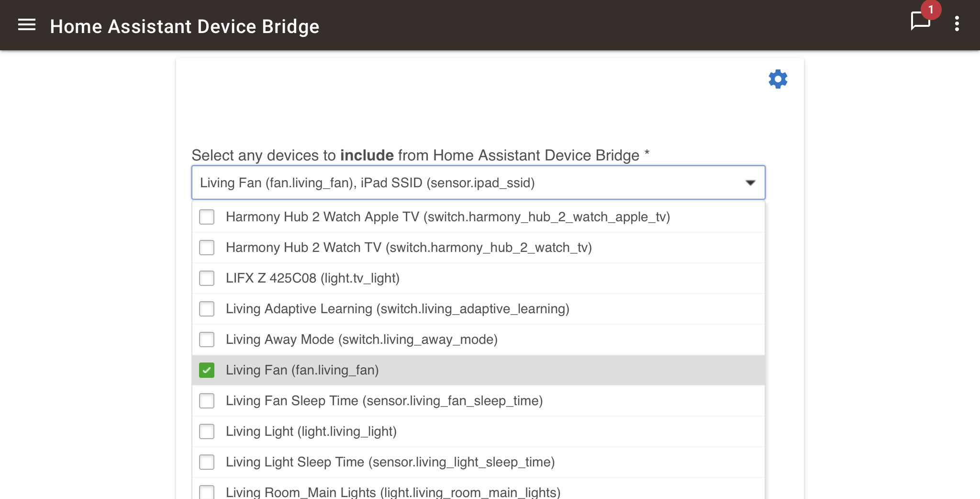This screenshot has height=499, width=980.
Task: Choose the Living Away Mode option text
Action: tap(361, 340)
